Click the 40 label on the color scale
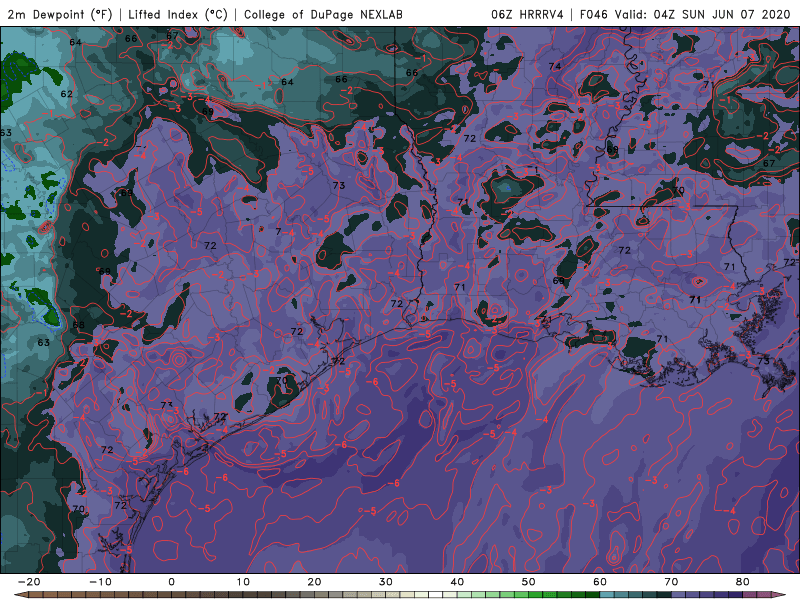 [457, 582]
